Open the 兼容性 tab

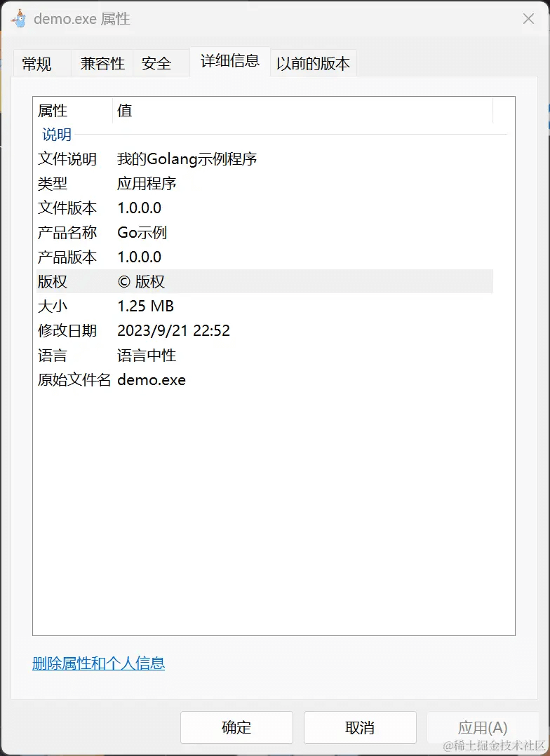102,63
